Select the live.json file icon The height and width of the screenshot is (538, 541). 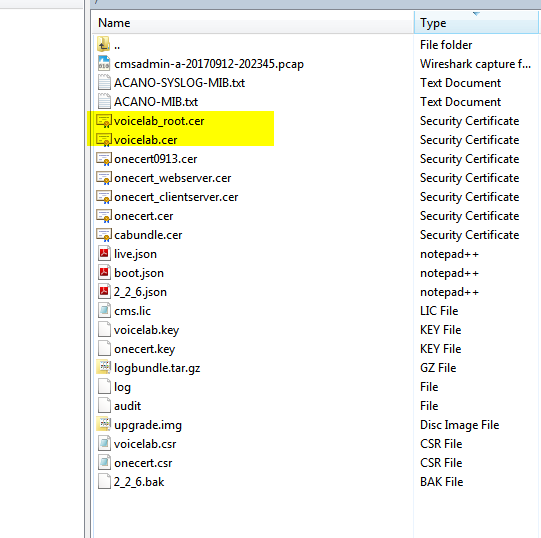pyautogui.click(x=104, y=254)
